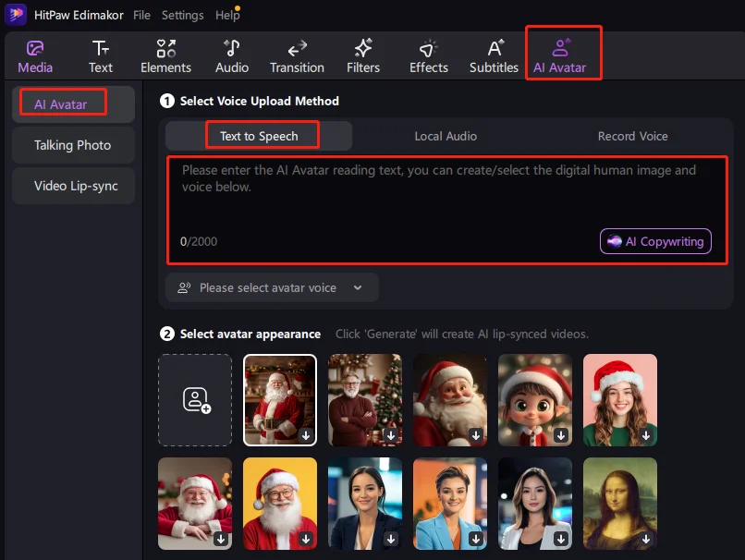Click the add custom avatar tile

tap(195, 399)
